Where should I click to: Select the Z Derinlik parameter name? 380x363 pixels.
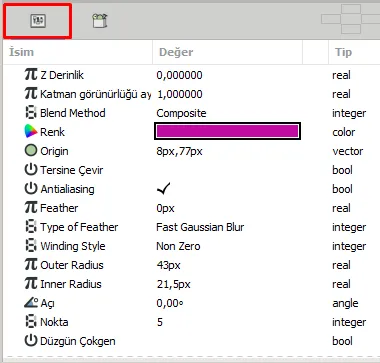click(62, 75)
